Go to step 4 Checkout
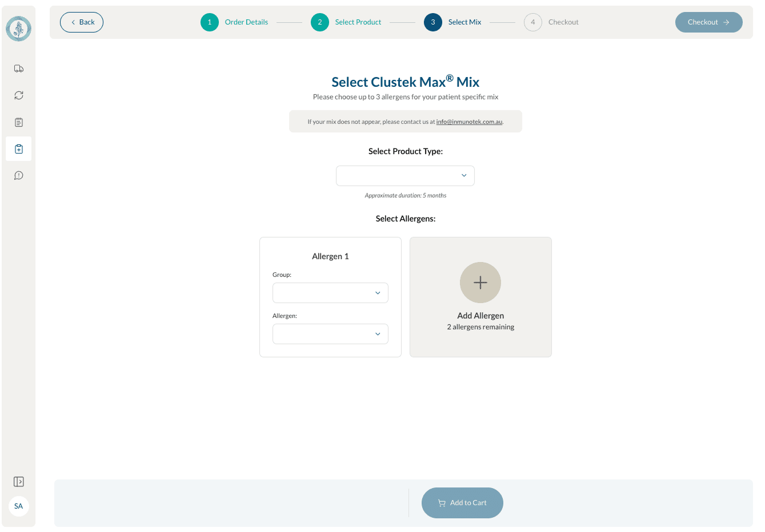 (551, 22)
